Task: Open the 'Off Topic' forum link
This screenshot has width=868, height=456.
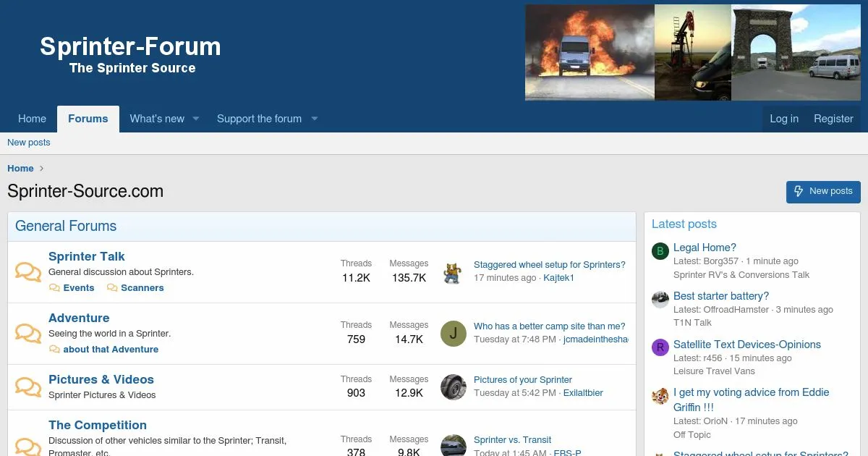Action: click(x=692, y=435)
